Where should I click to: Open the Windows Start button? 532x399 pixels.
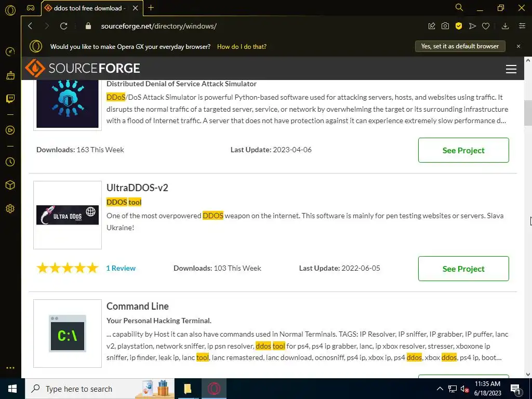click(12, 389)
